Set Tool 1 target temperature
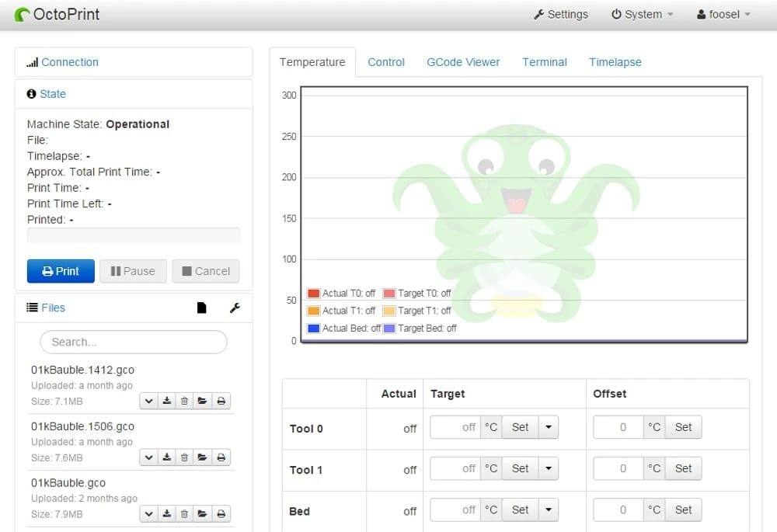Viewport: 777px width, 532px height. 520,468
